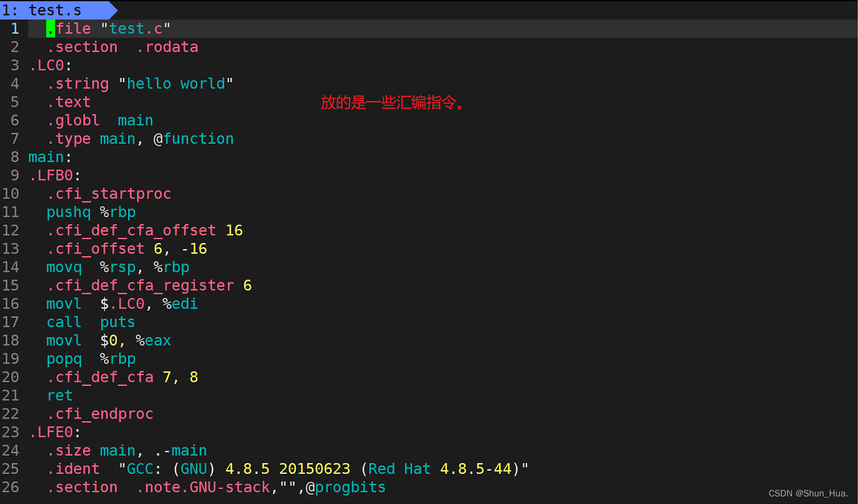Viewport: 858px width, 504px height.
Task: Click the .size main, .-main line
Action: (x=127, y=451)
